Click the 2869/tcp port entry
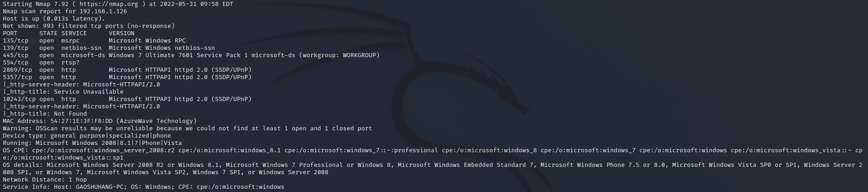This screenshot has height=192, width=868. [x=17, y=70]
